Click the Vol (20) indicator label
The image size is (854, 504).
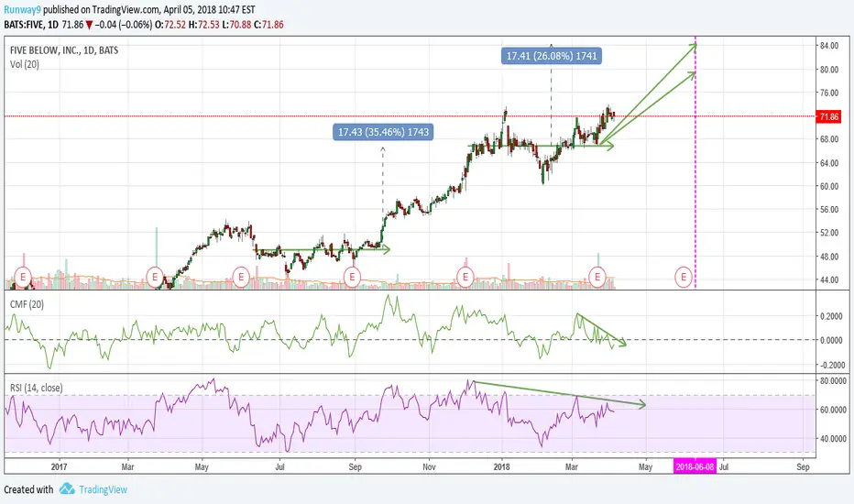point(25,64)
